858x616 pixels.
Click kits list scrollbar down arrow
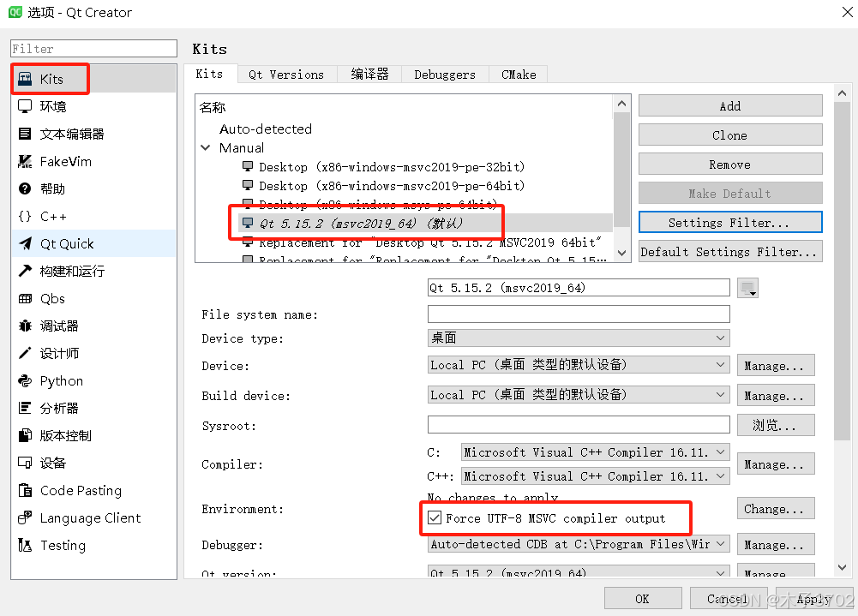pos(621,253)
